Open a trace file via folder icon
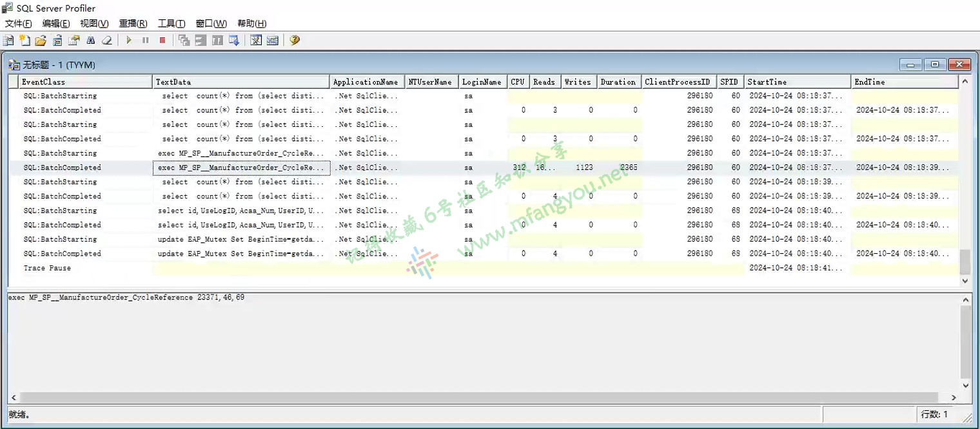 click(x=41, y=41)
